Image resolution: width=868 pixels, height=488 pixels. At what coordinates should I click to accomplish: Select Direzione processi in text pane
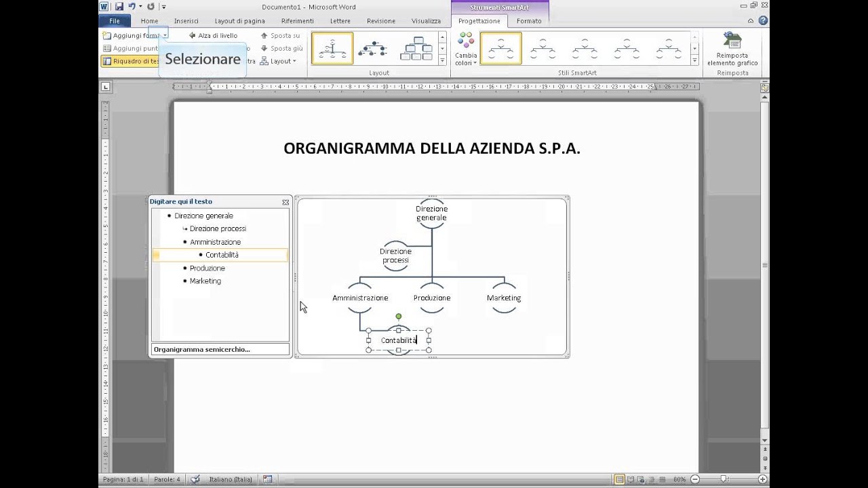[x=218, y=228]
